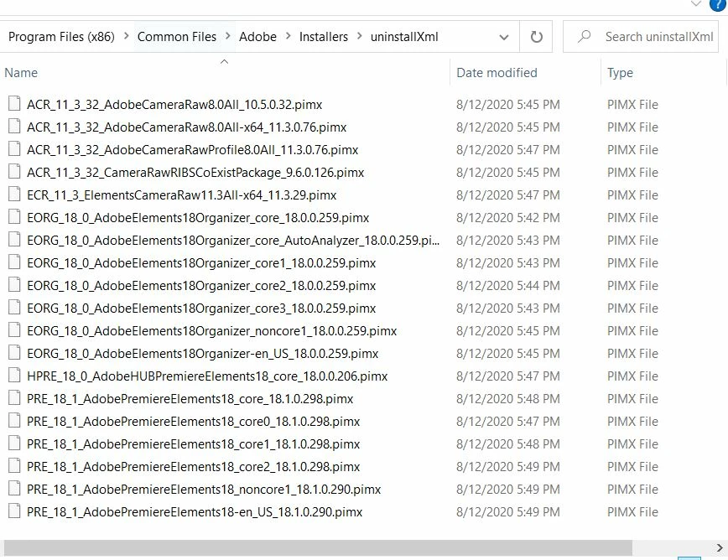Select PRE_18_1_AdobePremiereElements18_core0_18.1.0.298.pimx name
The image size is (728, 560).
pyautogui.click(x=193, y=422)
